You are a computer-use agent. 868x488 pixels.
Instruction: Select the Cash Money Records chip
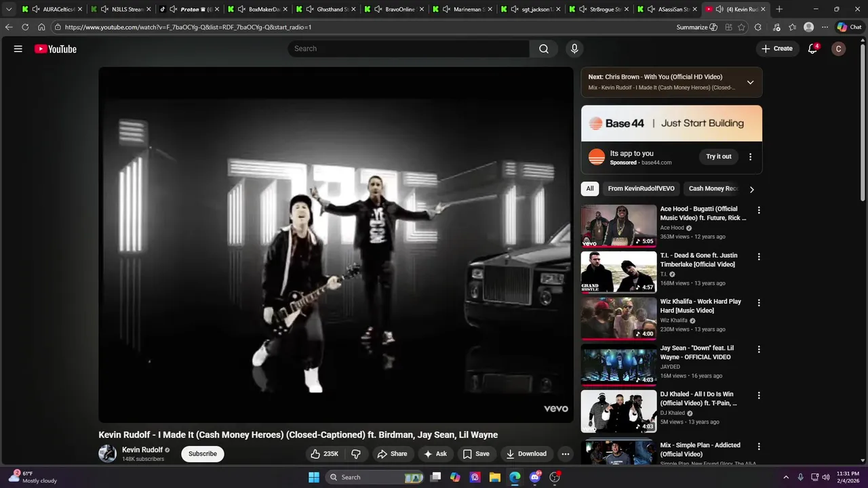click(713, 189)
